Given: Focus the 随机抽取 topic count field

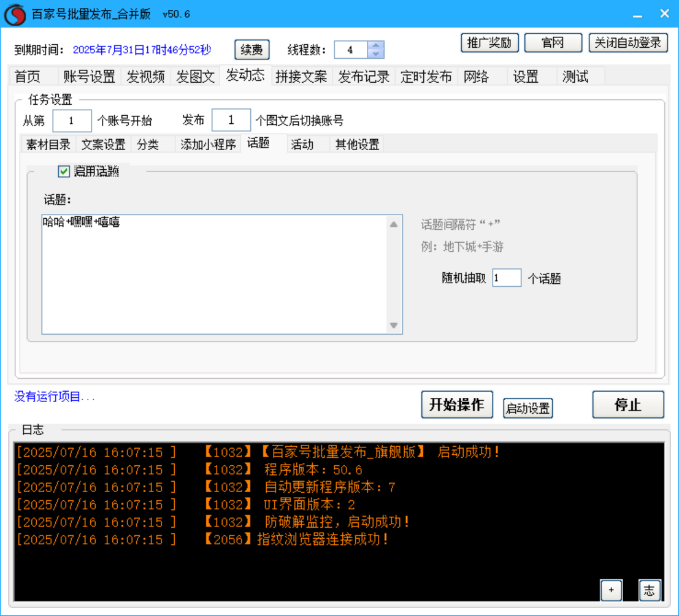Looking at the screenshot, I should [x=507, y=278].
